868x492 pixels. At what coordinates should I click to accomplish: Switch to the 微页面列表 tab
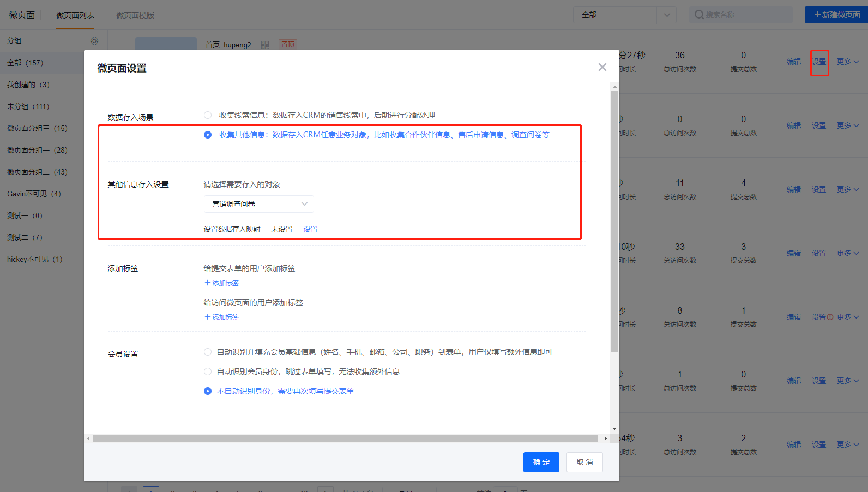tap(75, 15)
